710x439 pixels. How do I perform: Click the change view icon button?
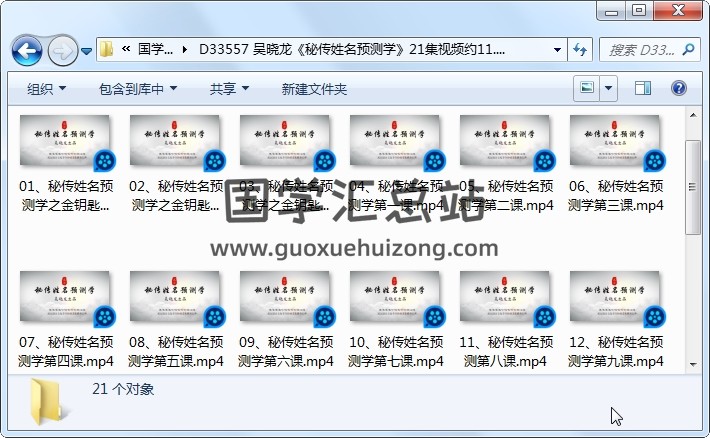tap(587, 89)
